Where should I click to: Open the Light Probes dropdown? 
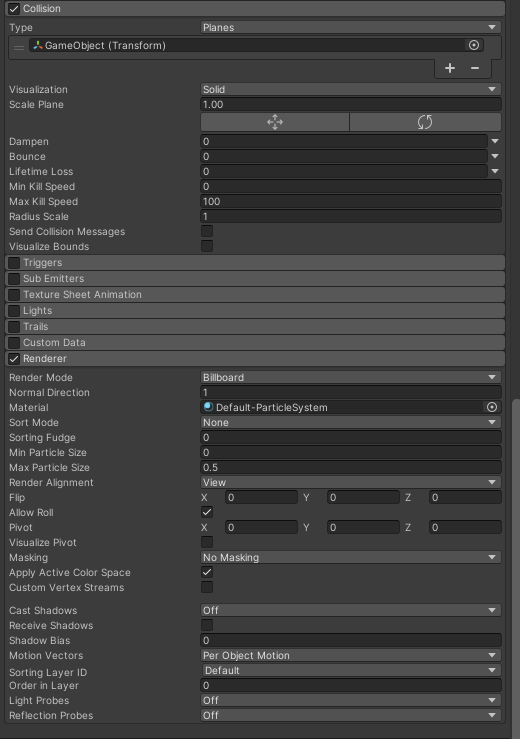tap(351, 700)
